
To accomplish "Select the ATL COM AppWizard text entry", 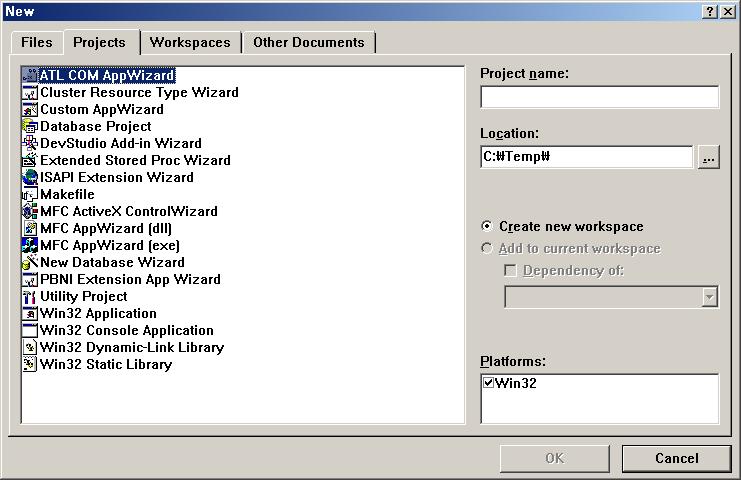I will point(107,75).
